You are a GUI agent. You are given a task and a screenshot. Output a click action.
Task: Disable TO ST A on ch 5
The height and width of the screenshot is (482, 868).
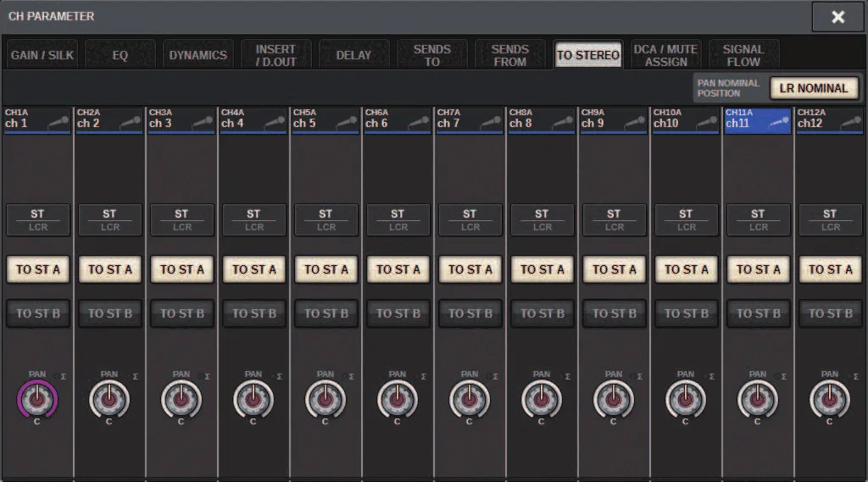tap(326, 269)
